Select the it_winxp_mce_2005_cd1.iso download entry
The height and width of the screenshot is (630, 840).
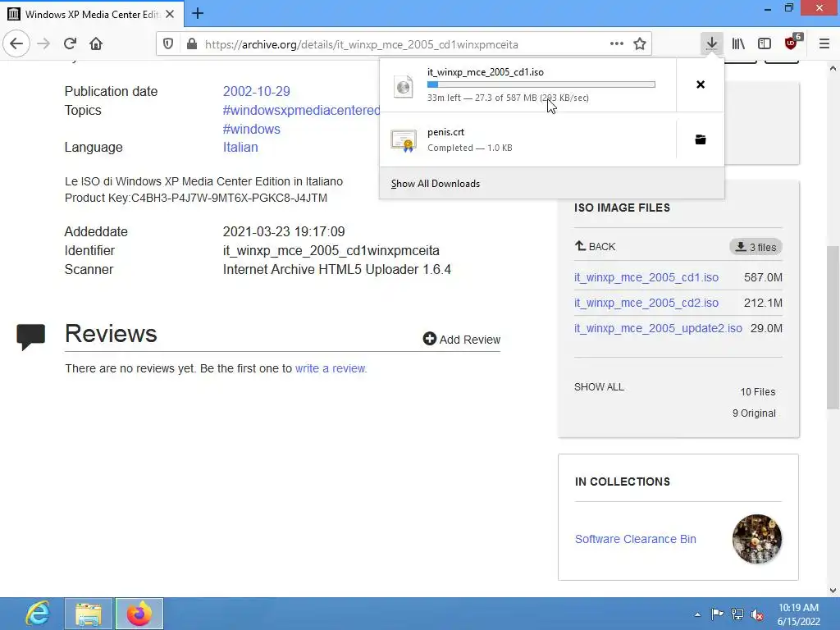tap(527, 84)
